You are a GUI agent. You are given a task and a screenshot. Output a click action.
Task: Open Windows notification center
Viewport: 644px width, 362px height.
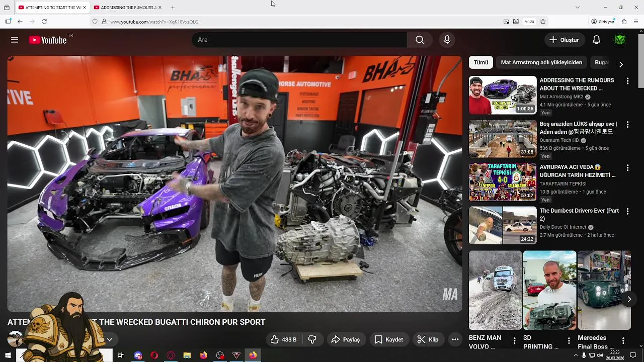pyautogui.click(x=633, y=355)
